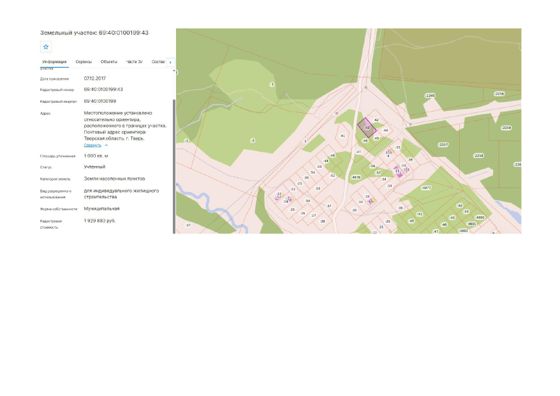Screen dimensions: 560x396
Task: Click the Земельный участок title heading
Action: (x=94, y=33)
